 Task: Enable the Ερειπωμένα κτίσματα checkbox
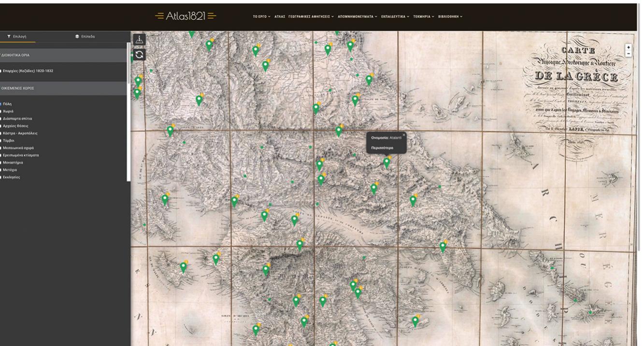(1, 155)
